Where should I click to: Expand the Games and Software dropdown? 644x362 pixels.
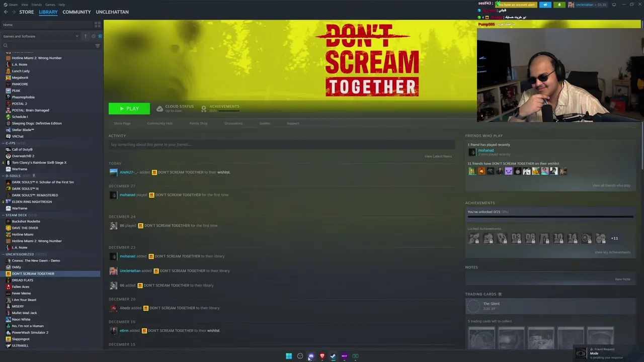coord(41,36)
